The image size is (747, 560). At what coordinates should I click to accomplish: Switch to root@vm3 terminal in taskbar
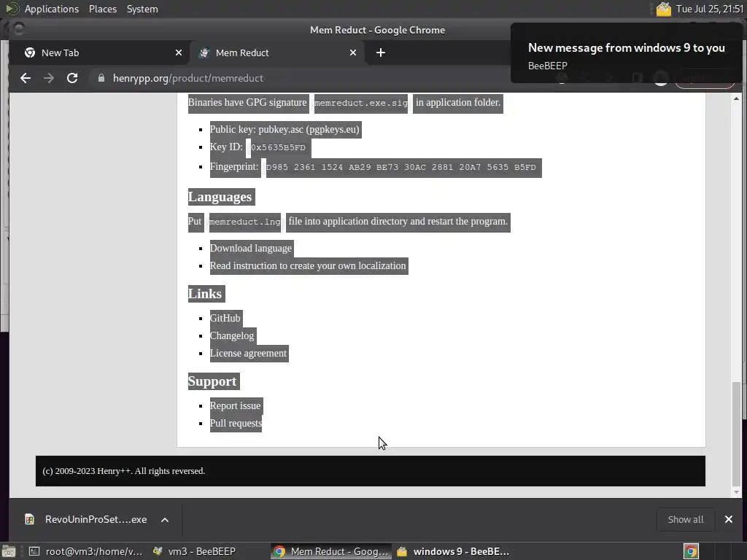(86, 551)
